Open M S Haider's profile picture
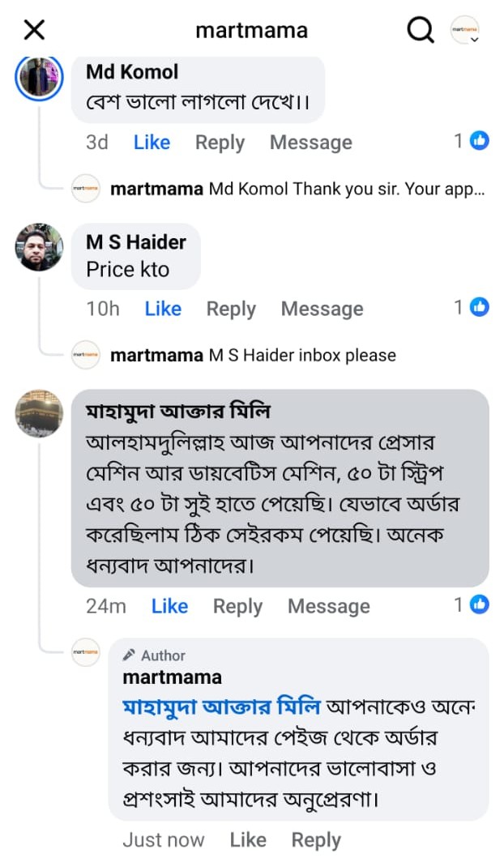 click(x=39, y=247)
